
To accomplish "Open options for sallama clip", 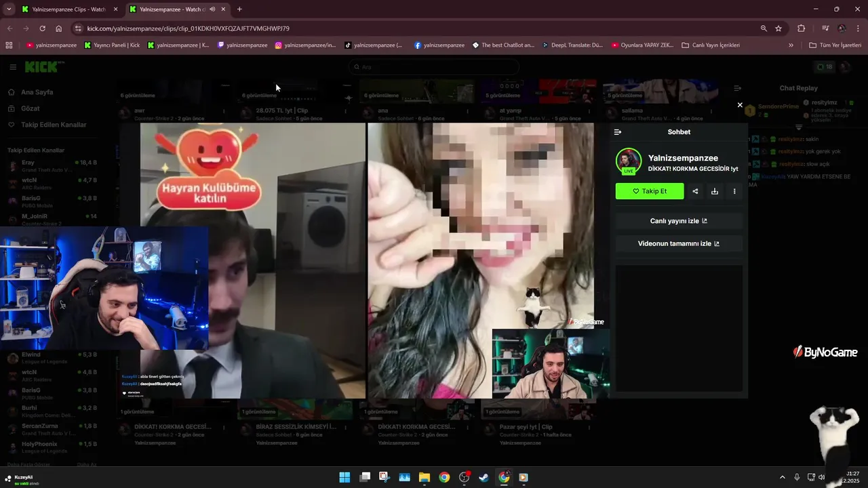I will tap(712, 110).
